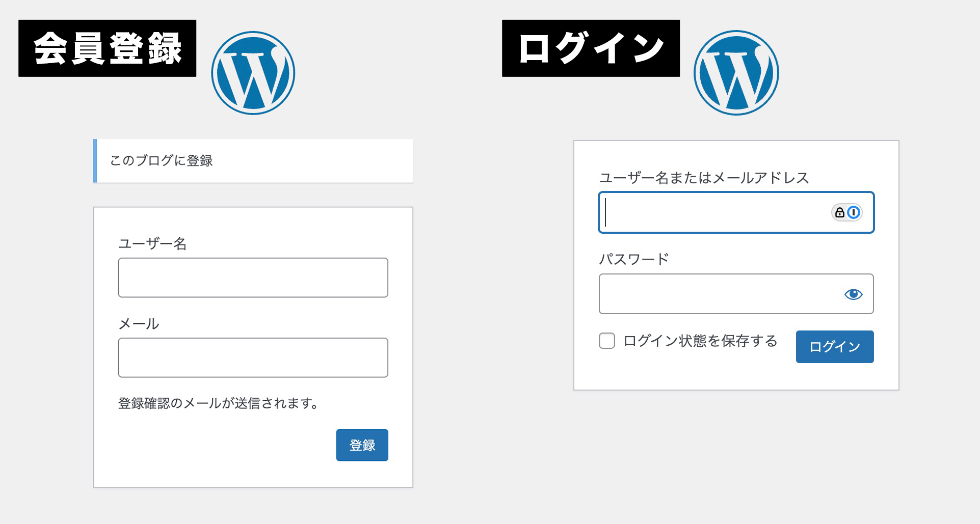Viewport: 980px width, 524px height.
Task: Click the padlock icon in the login username field
Action: click(840, 212)
